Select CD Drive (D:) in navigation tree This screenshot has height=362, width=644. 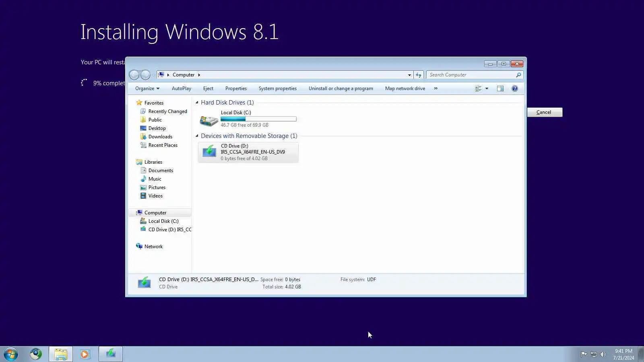click(166, 230)
